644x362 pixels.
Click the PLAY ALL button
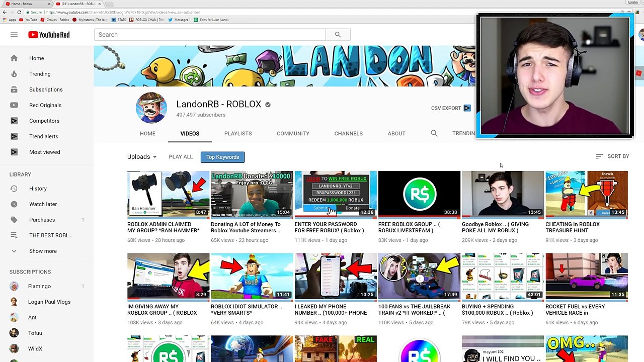pyautogui.click(x=181, y=157)
